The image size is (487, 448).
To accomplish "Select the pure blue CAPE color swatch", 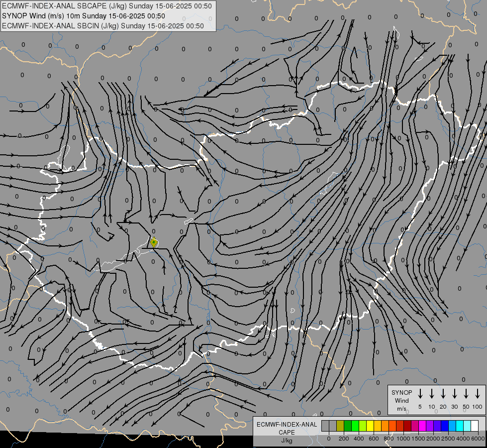I will point(445,426).
